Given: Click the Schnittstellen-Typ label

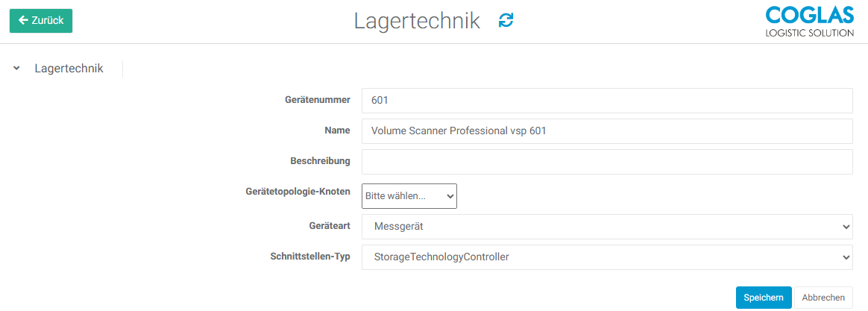Looking at the screenshot, I should click(x=309, y=257).
